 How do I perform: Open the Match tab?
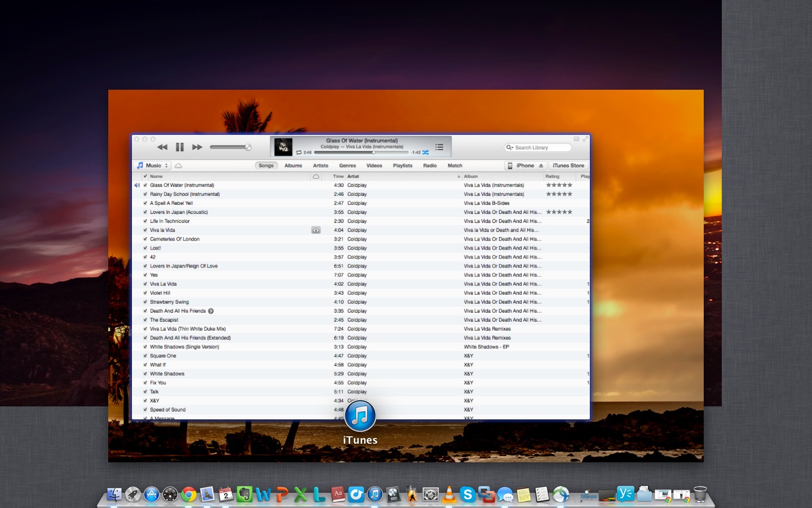point(455,166)
